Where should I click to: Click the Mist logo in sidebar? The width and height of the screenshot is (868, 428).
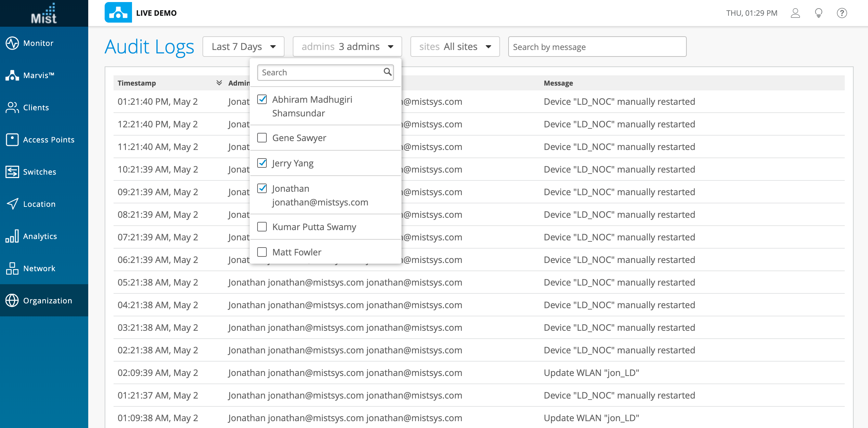click(x=44, y=13)
